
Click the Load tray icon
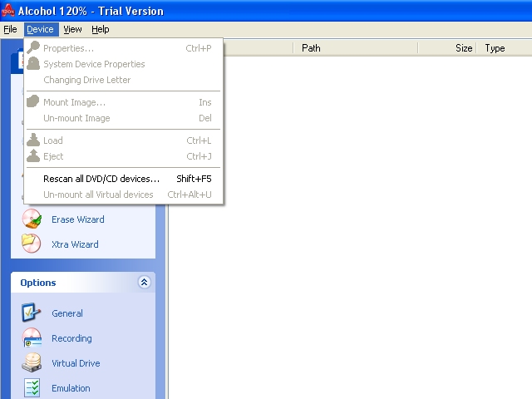point(33,140)
